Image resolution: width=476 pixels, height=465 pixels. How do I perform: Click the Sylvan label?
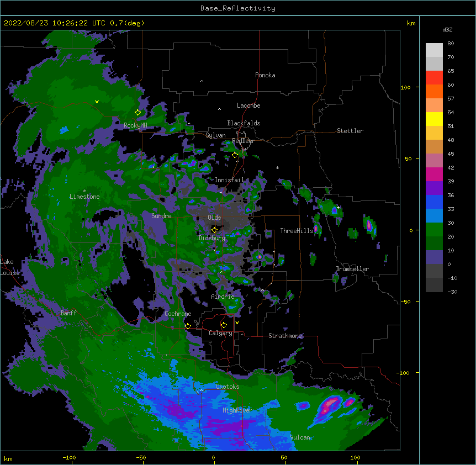[215, 135]
